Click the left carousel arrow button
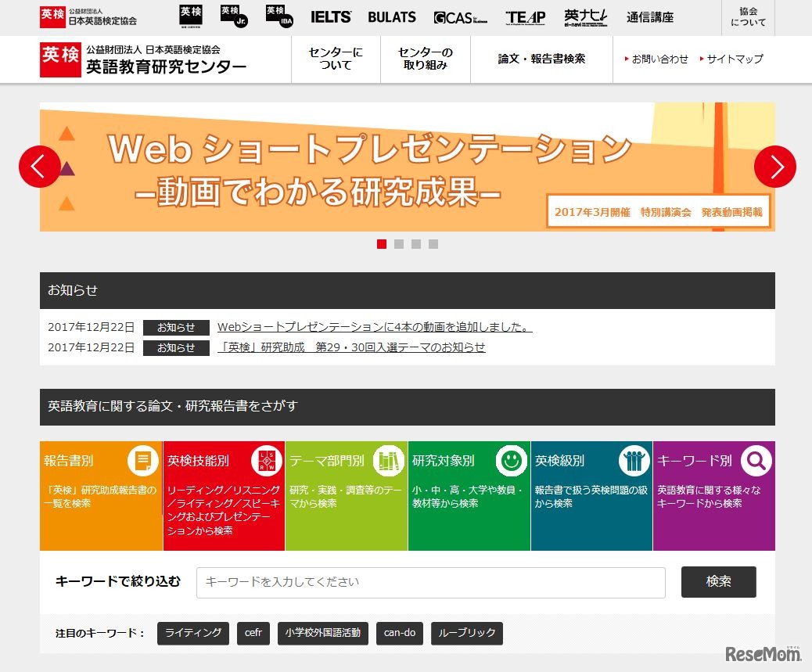The image size is (812, 672). pyautogui.click(x=40, y=167)
